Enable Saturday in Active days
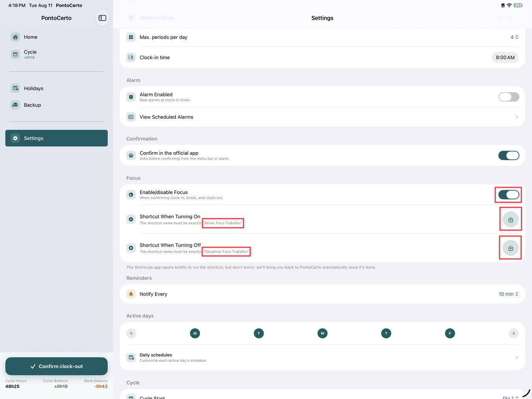Screen dimensions: 532x399 pyautogui.click(x=514, y=333)
